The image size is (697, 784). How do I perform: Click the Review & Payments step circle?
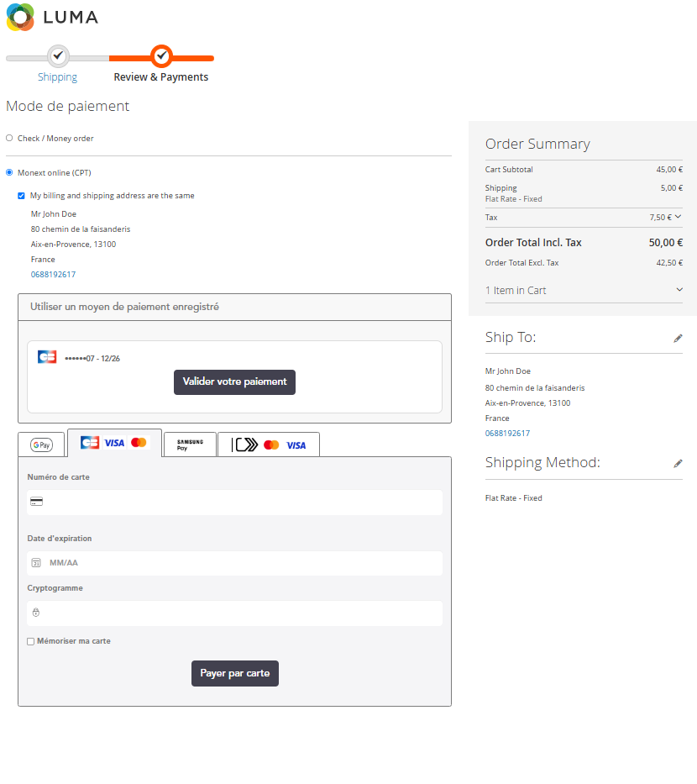click(x=161, y=55)
